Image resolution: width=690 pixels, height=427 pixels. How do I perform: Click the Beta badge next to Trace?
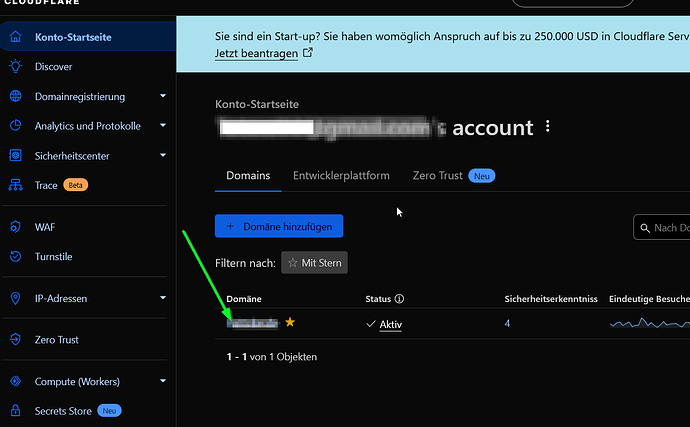75,185
